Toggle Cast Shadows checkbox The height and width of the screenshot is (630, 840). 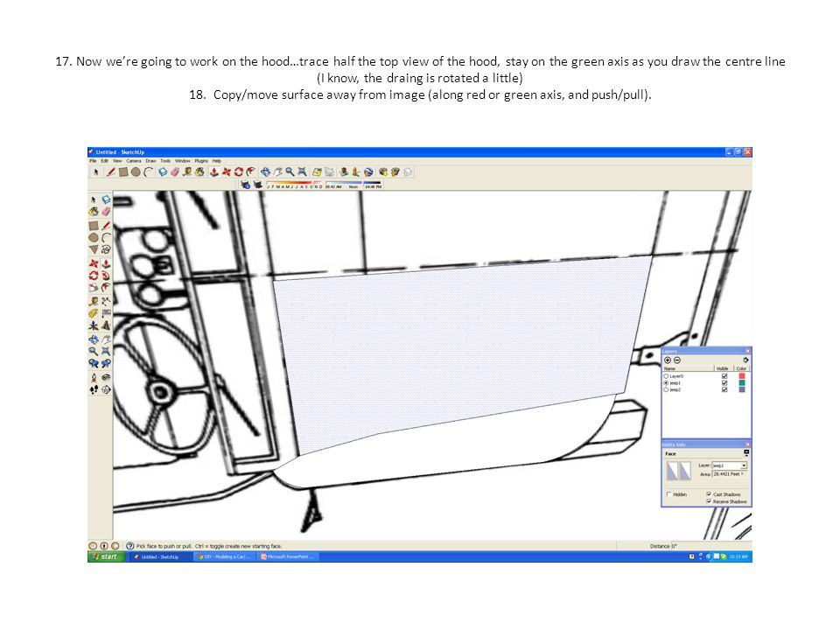tap(709, 493)
